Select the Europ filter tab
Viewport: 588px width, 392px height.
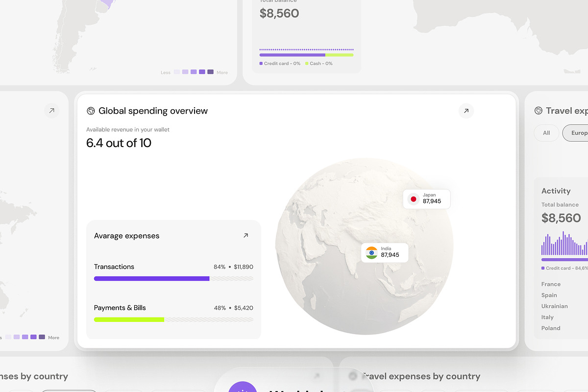576,133
